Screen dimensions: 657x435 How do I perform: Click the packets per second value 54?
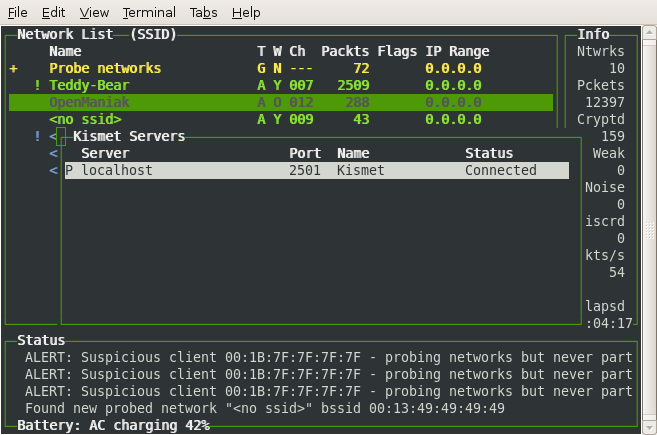point(617,272)
